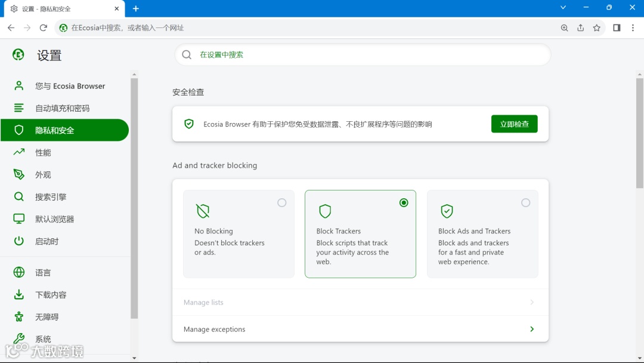
Task: Open the three-dot browser menu
Action: click(x=633, y=27)
